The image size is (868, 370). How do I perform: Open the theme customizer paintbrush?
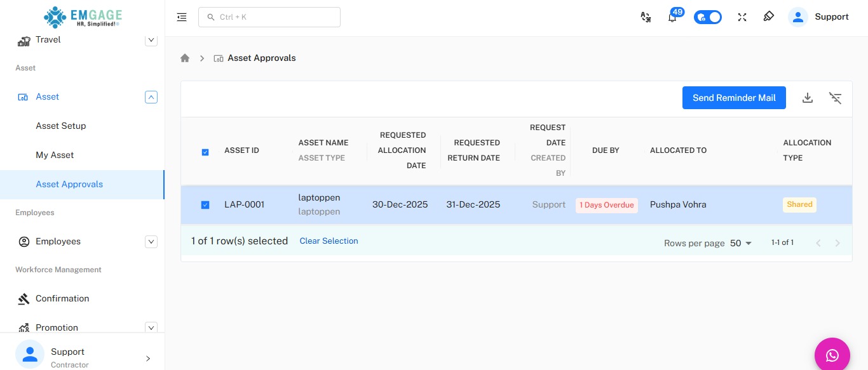click(768, 17)
